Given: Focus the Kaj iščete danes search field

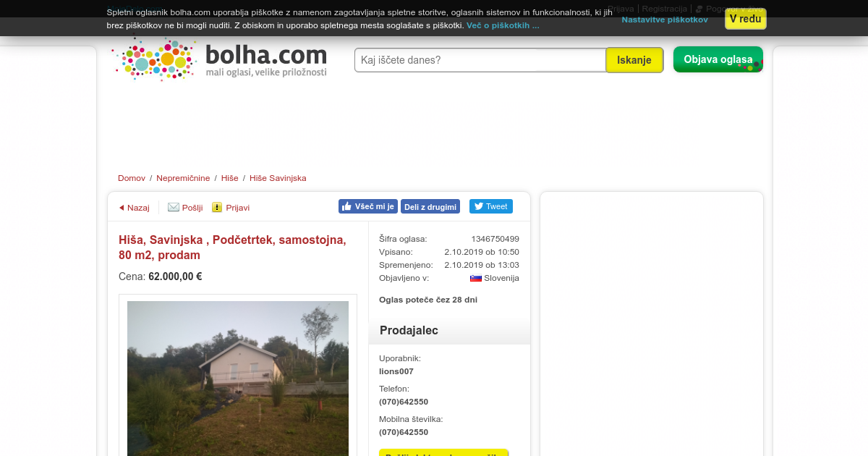Looking at the screenshot, I should coord(480,60).
